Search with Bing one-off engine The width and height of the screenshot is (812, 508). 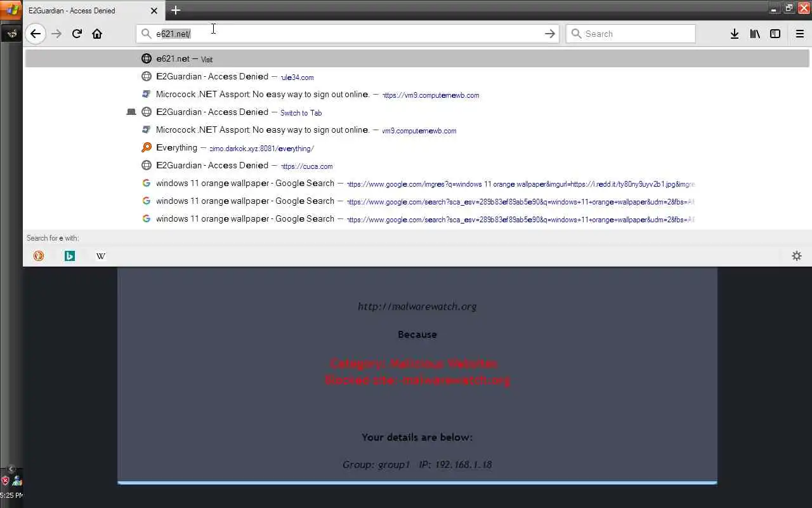pyautogui.click(x=70, y=256)
